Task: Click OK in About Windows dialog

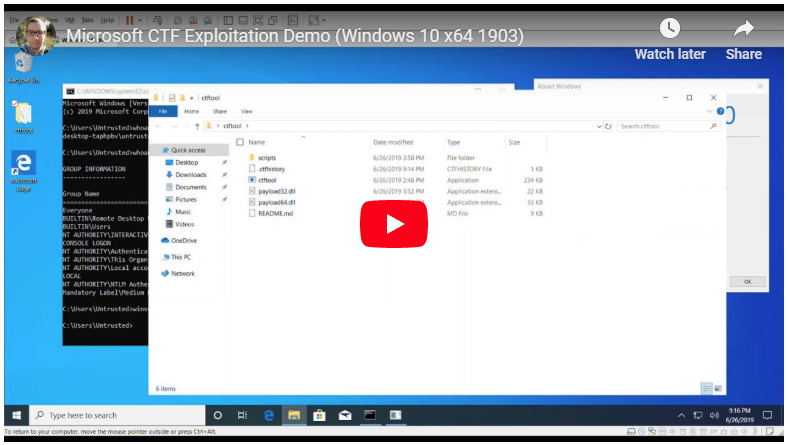Action: click(747, 282)
